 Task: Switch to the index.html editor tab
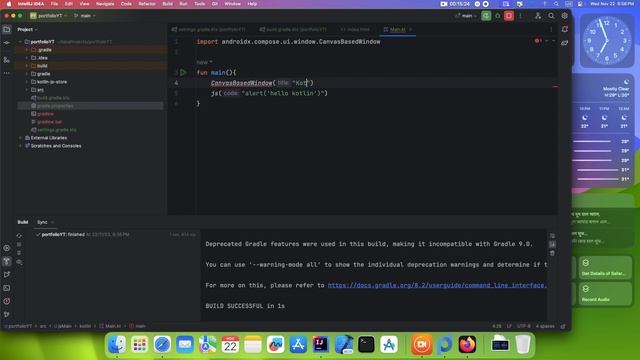355,29
